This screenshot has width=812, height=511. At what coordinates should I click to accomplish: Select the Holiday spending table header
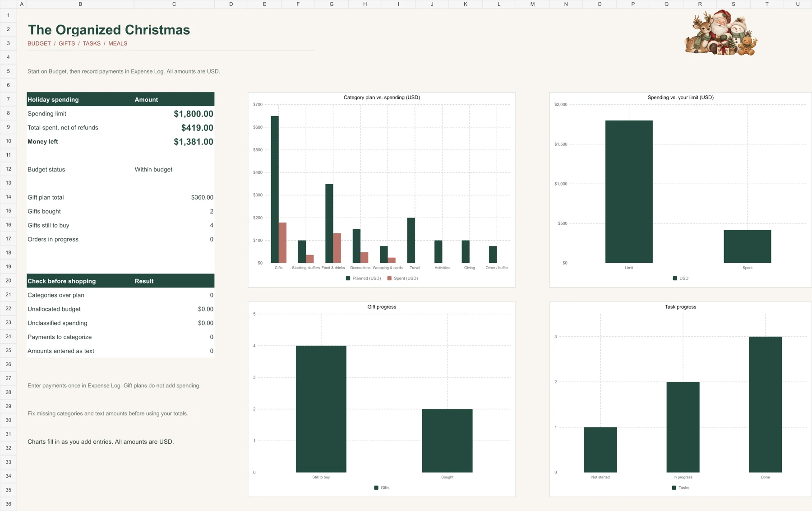(120, 99)
